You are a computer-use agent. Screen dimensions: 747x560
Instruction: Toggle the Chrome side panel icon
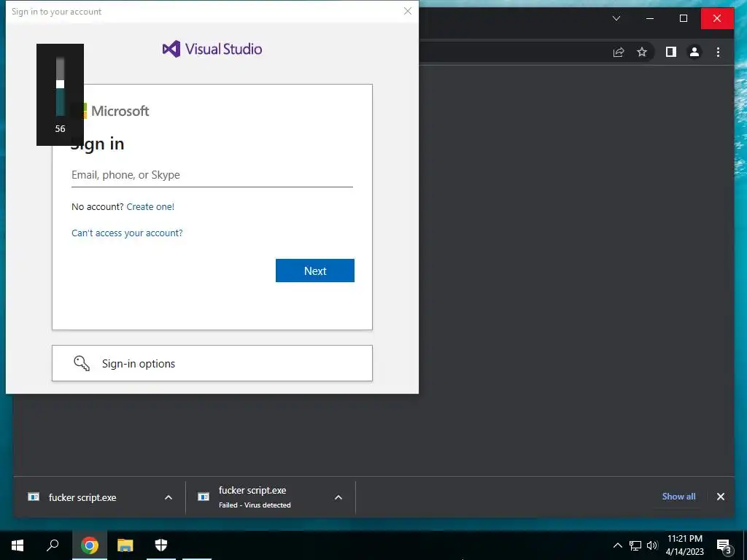click(671, 52)
